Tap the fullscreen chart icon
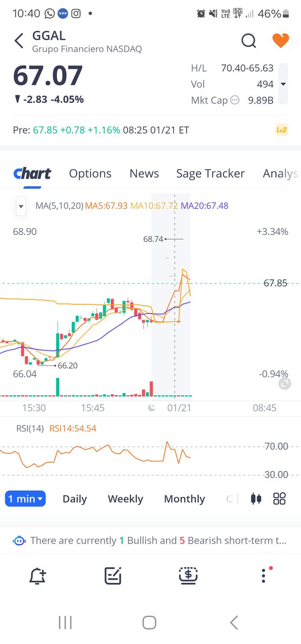 pos(285,383)
